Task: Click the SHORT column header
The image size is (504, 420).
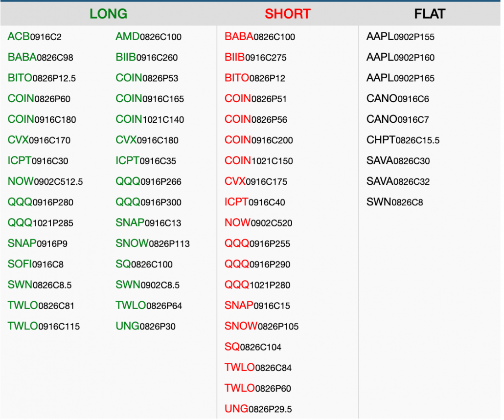Action: click(x=287, y=14)
